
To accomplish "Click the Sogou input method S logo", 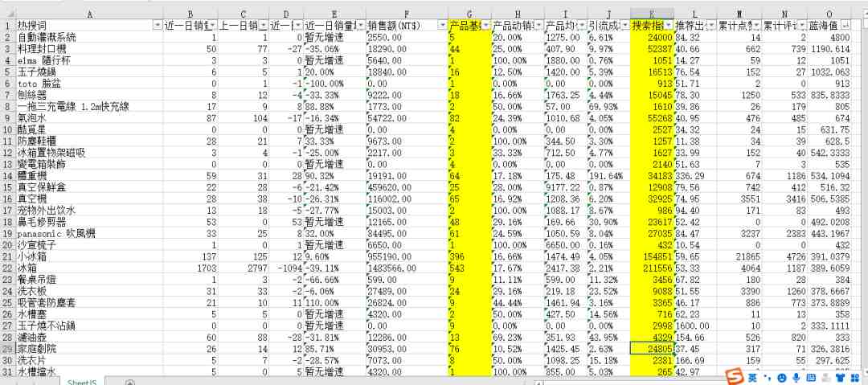I will pos(735,378).
